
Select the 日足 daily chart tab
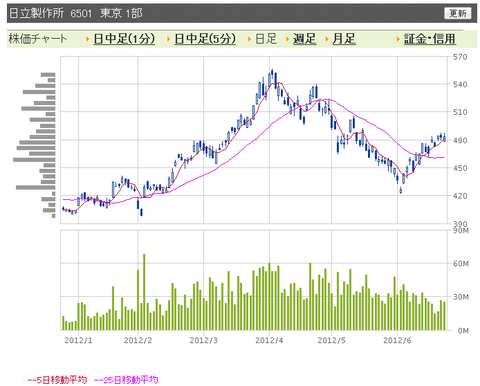pyautogui.click(x=266, y=39)
